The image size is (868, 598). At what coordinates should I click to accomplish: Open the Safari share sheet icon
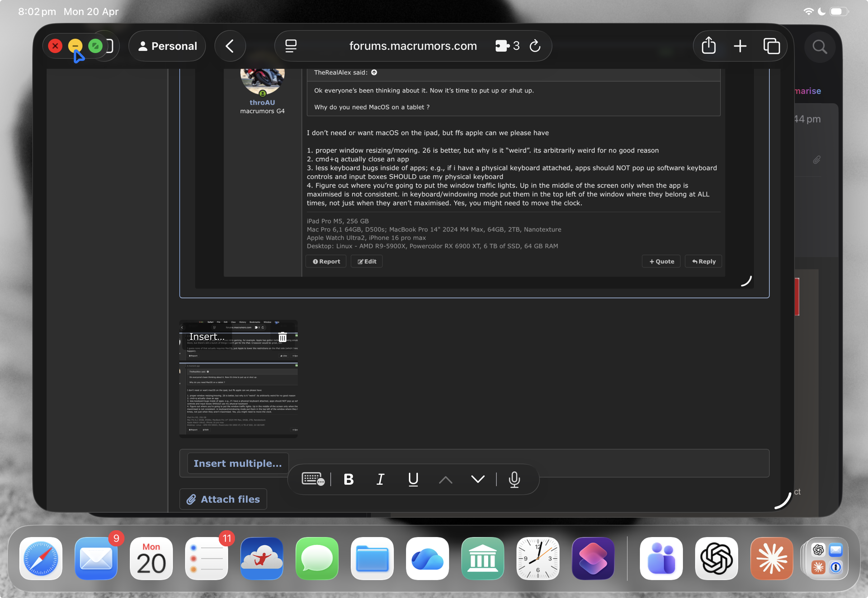[x=708, y=46]
